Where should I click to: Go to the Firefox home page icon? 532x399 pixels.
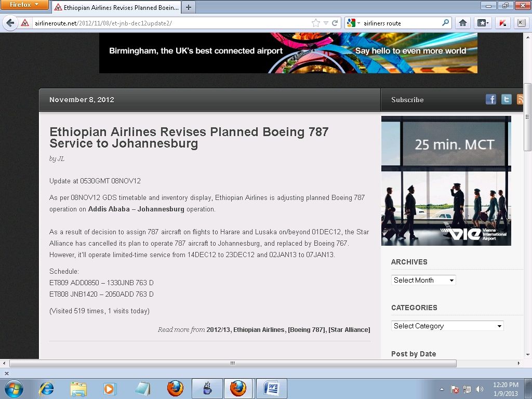[462, 23]
